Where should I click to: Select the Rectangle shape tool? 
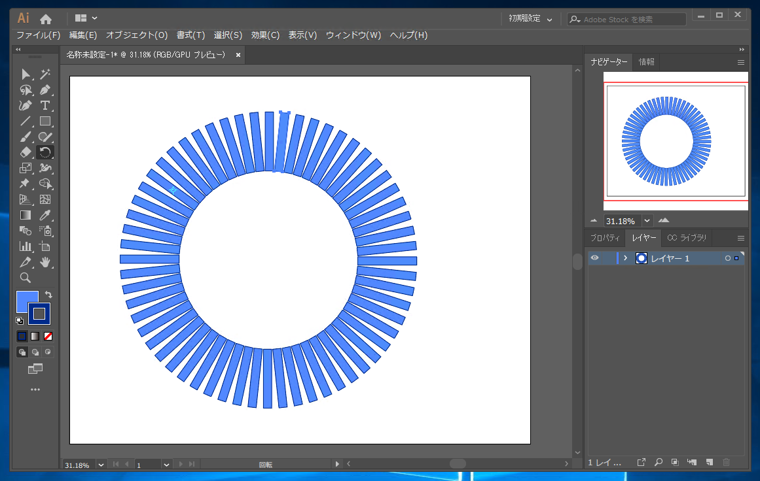pyautogui.click(x=45, y=121)
